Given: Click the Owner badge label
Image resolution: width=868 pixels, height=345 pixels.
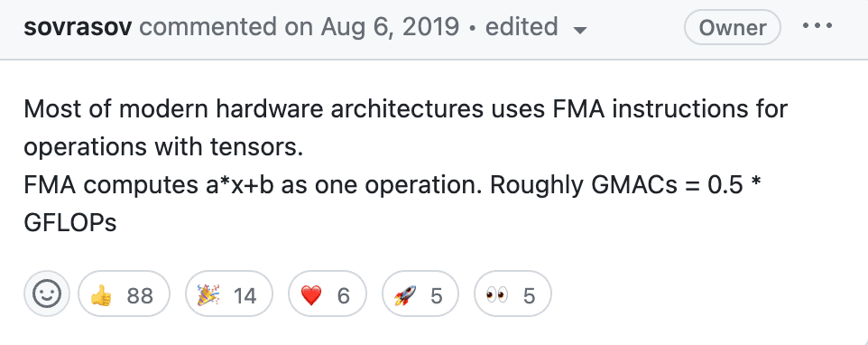Looking at the screenshot, I should (x=733, y=28).
